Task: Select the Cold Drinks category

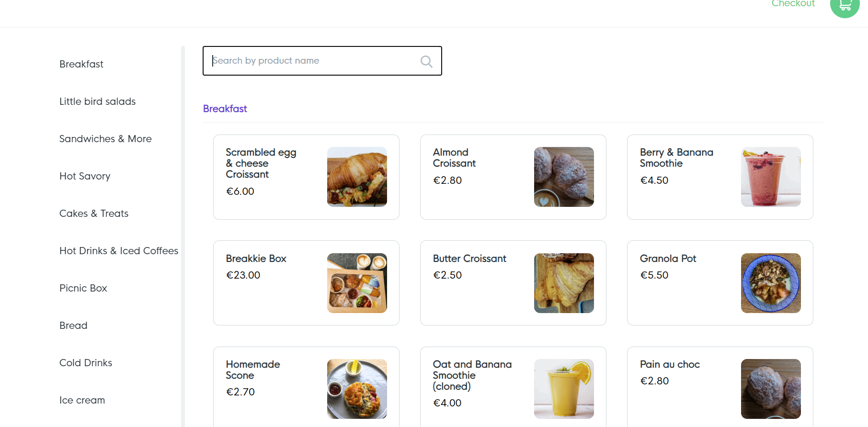Action: 86,362
